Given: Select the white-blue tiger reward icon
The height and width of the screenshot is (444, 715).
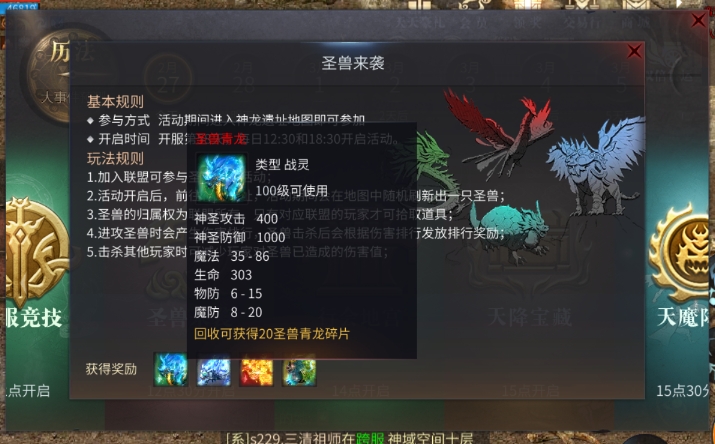Looking at the screenshot, I should click(x=214, y=369).
